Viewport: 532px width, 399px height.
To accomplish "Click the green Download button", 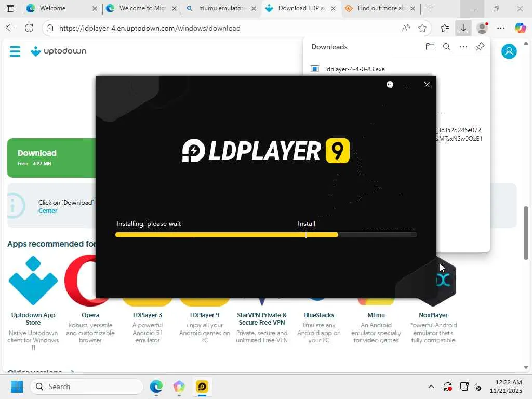I will point(51,158).
